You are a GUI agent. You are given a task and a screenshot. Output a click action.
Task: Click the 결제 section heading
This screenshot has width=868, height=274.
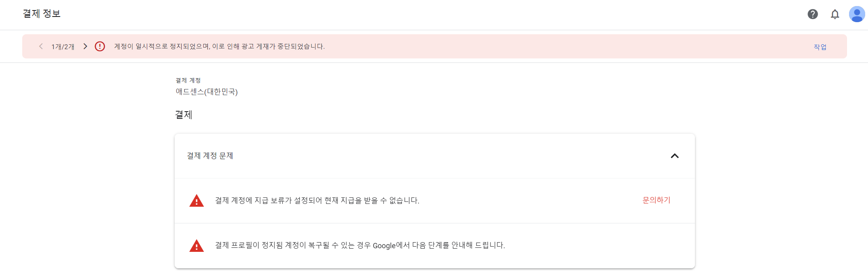(184, 114)
